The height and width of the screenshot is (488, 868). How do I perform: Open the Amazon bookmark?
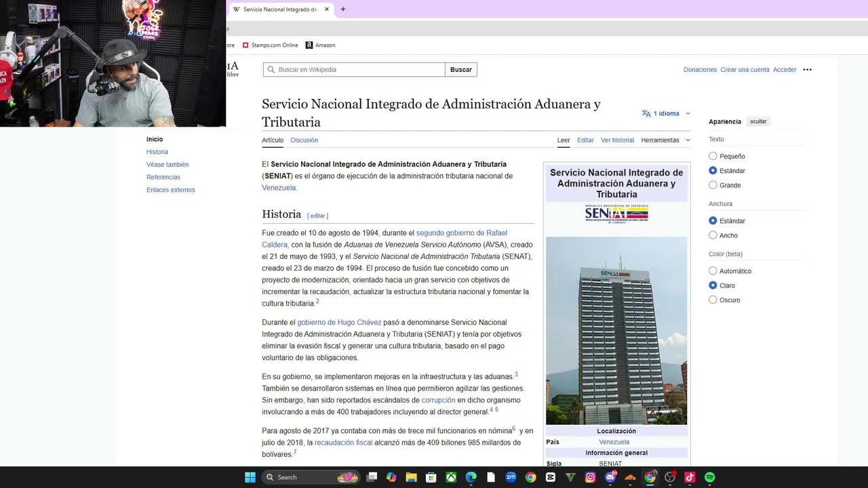pos(320,45)
